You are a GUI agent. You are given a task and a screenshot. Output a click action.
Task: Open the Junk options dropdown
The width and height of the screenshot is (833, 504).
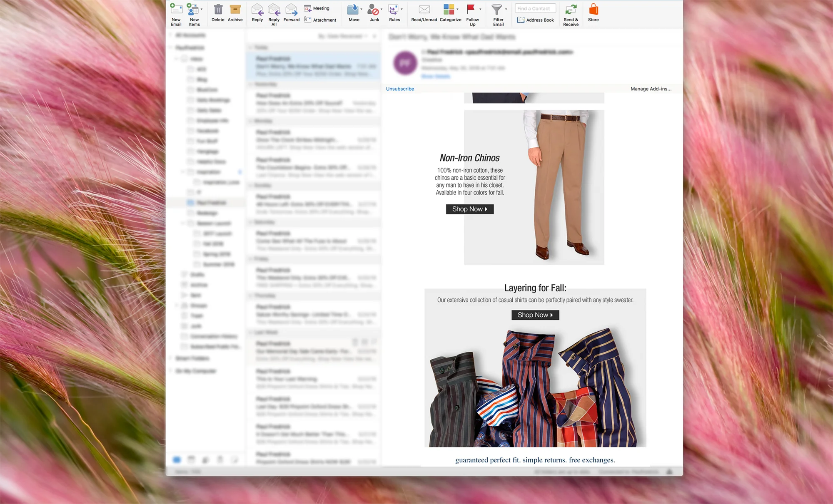[x=382, y=9]
